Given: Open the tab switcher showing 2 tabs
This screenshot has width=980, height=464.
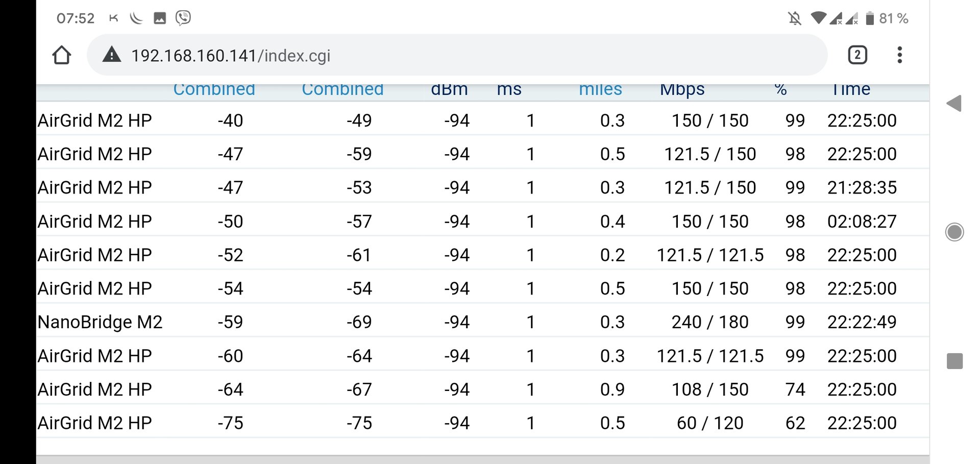Looking at the screenshot, I should pyautogui.click(x=857, y=55).
